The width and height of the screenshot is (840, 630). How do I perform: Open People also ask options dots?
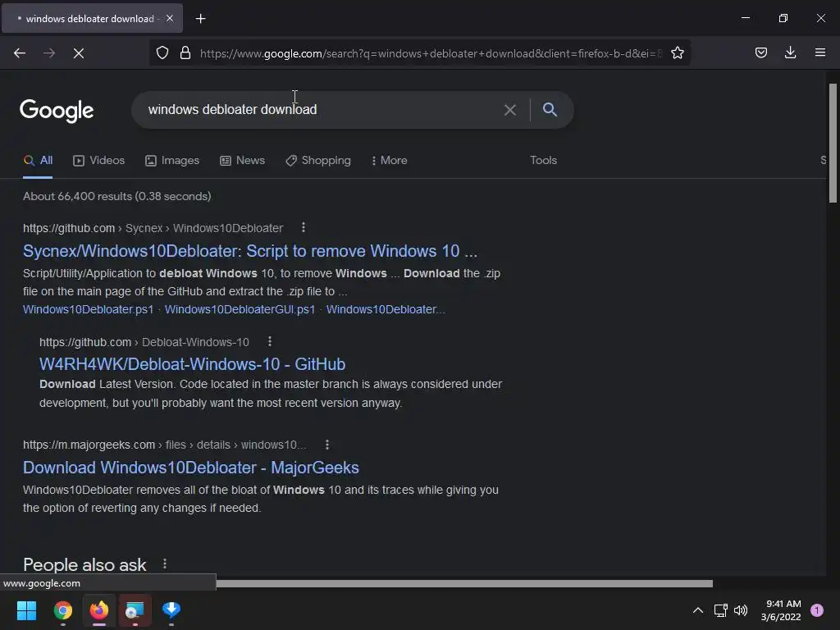165,564
